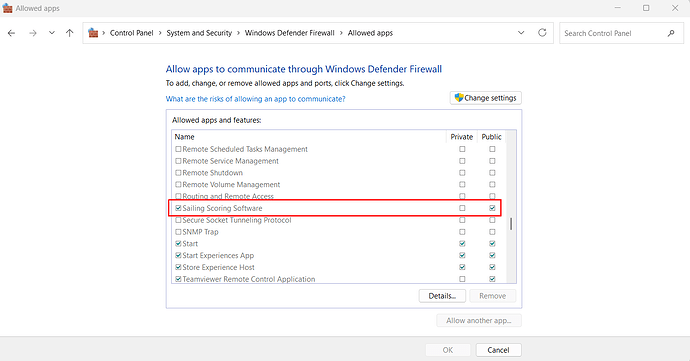Expand chevron after Windows Defender Firewall
The image size is (690, 361).
(x=341, y=33)
